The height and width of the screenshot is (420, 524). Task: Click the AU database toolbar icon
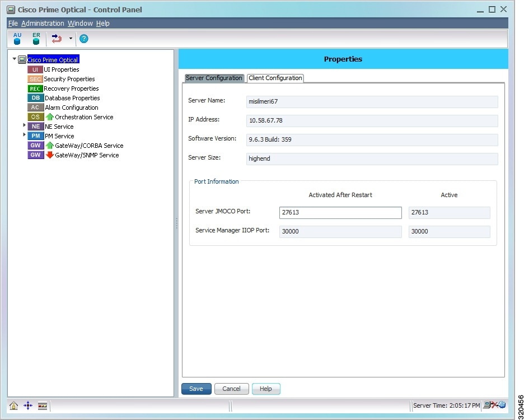click(17, 39)
